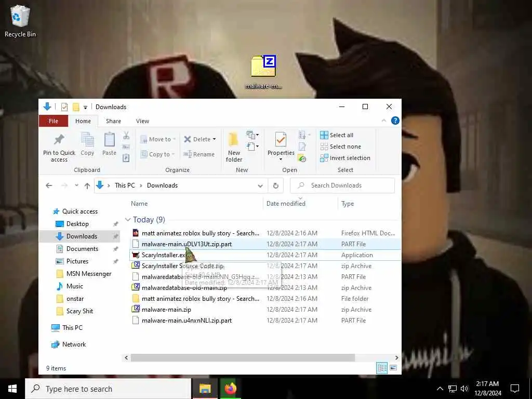Select MSN Messenger folder in navigation pane

[88, 274]
